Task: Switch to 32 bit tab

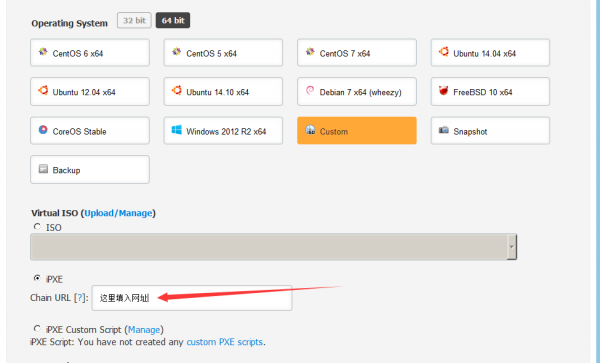Action: [134, 20]
